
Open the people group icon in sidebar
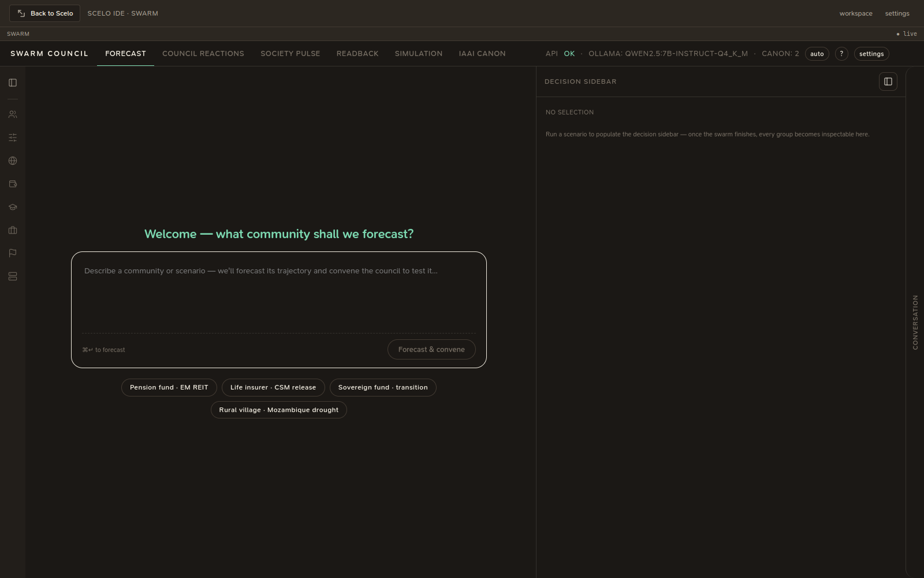pos(13,114)
